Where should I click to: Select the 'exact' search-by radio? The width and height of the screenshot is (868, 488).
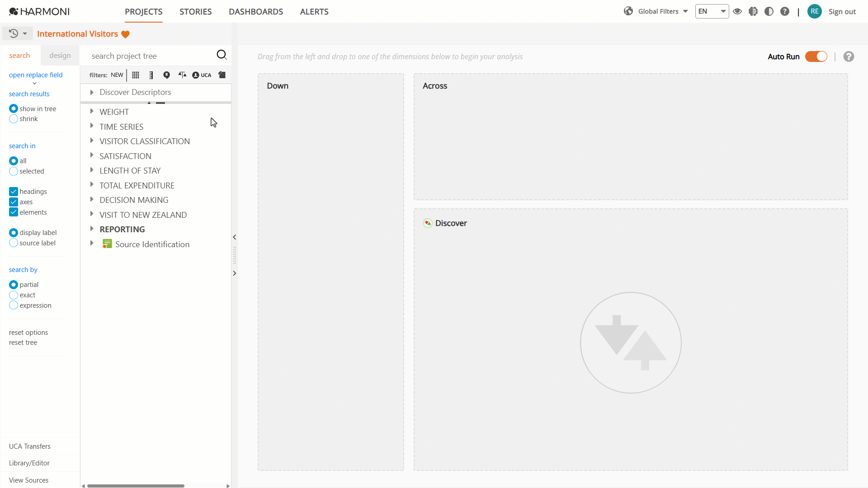[x=14, y=295]
